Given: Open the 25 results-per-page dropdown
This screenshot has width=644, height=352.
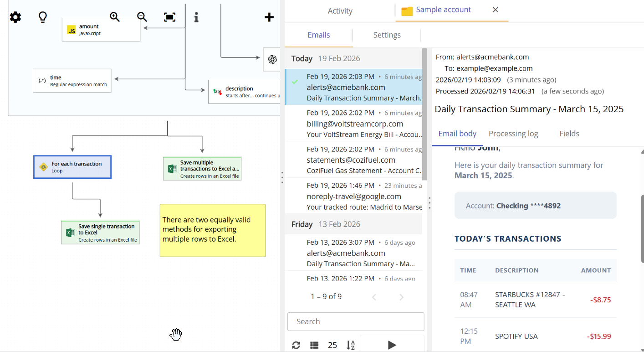Looking at the screenshot, I should pyautogui.click(x=332, y=345).
